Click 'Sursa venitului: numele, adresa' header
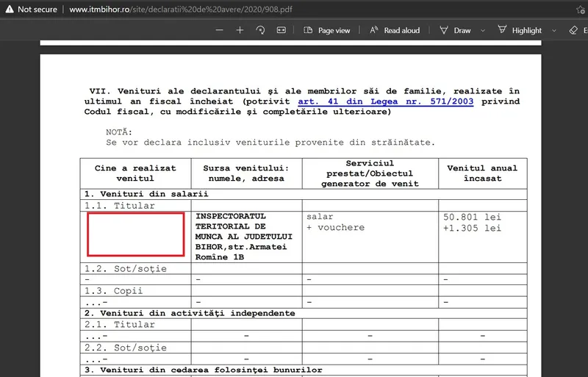 246,173
